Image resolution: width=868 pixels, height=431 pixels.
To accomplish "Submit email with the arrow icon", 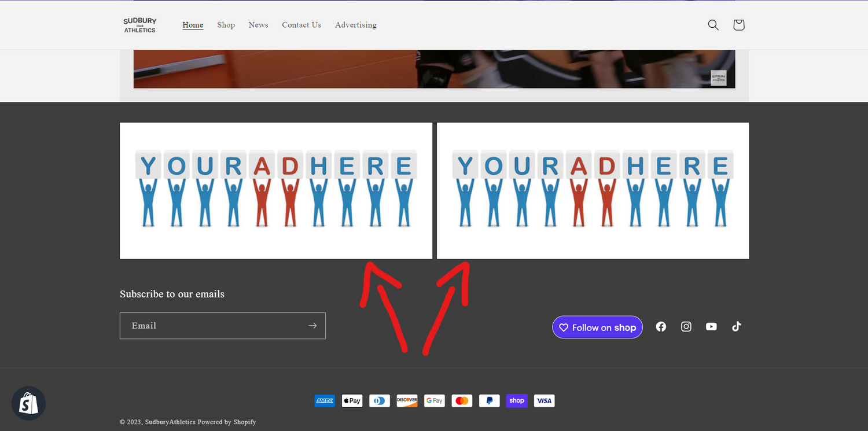I will pyautogui.click(x=312, y=326).
